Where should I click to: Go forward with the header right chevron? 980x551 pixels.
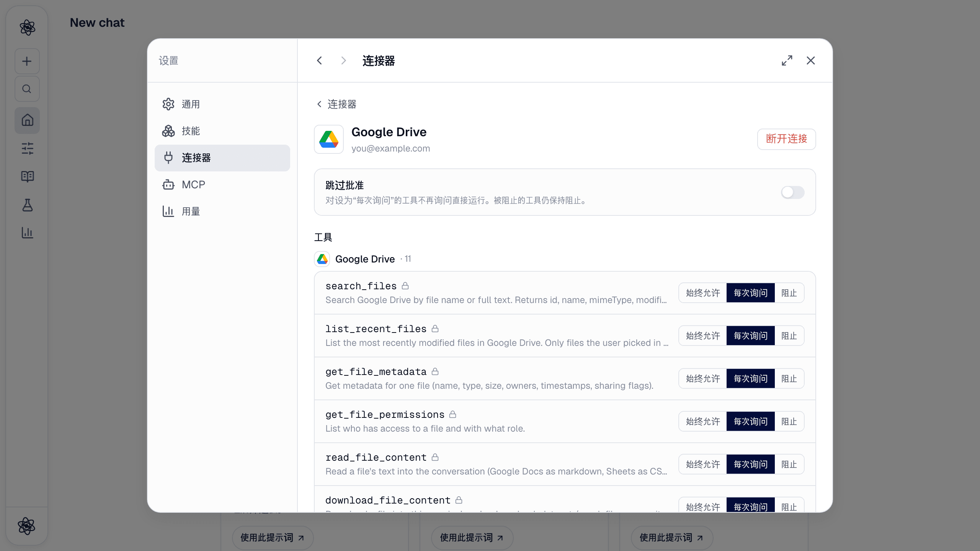point(343,60)
